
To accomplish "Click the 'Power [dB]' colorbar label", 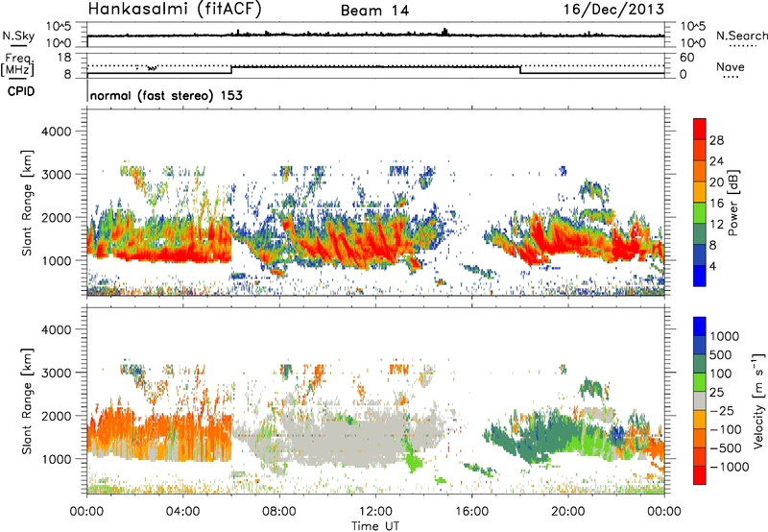I will click(x=732, y=203).
